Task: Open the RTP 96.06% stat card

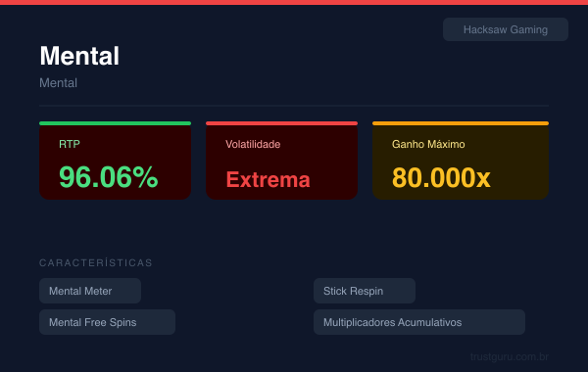Action: (115, 161)
